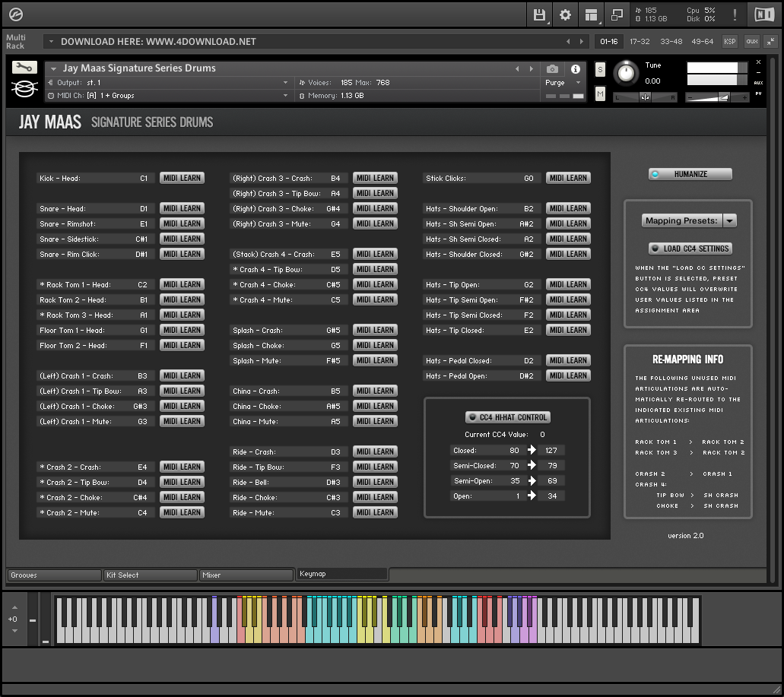The image size is (784, 697).
Task: Click MIDI LEARN for Snare - Rimshot
Action: coord(182,223)
